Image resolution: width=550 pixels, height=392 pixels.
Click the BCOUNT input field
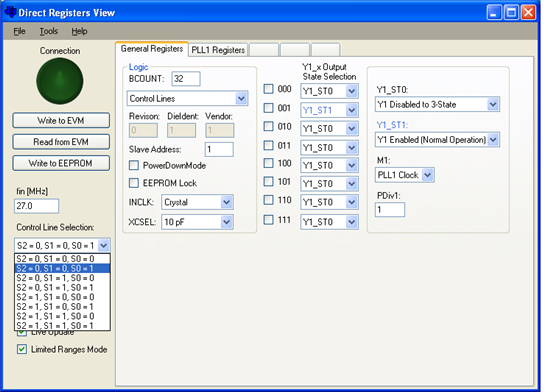(x=186, y=79)
